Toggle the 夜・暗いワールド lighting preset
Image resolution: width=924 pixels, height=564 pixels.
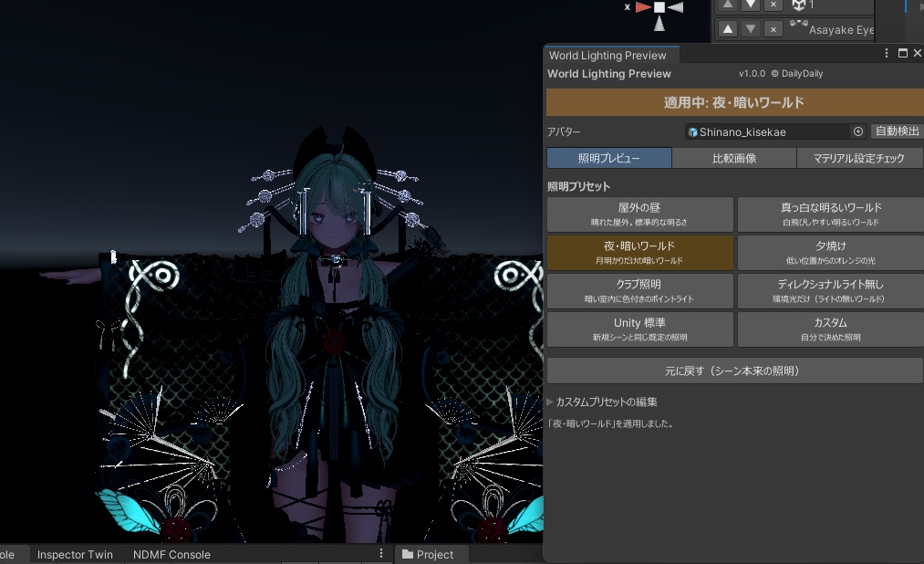[640, 252]
